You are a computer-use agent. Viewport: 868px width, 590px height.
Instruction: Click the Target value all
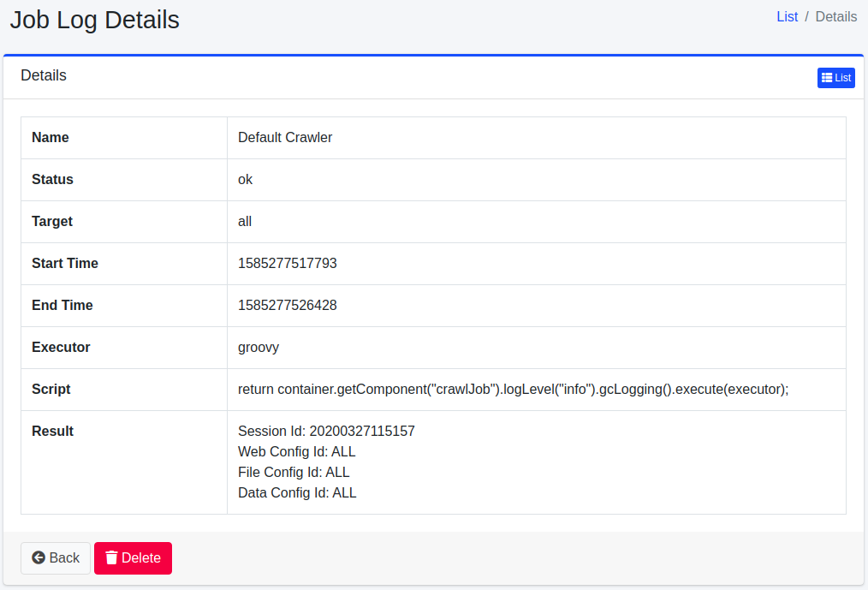tap(245, 222)
